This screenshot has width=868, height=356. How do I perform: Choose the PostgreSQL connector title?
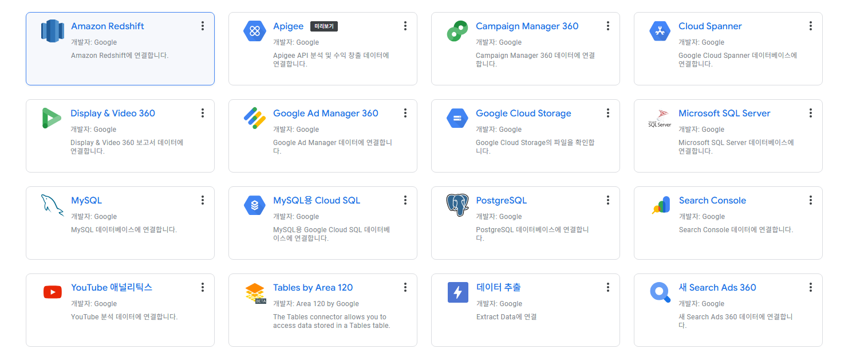pos(501,201)
